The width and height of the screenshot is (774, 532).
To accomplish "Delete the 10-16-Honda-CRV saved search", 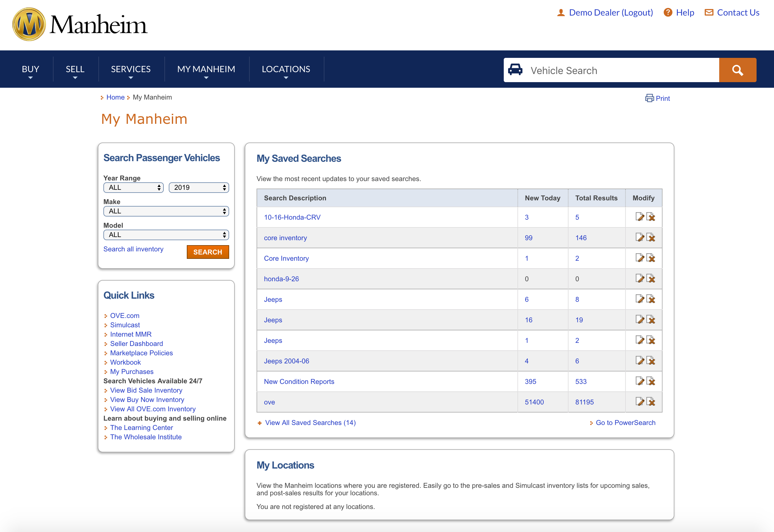I will coord(651,217).
